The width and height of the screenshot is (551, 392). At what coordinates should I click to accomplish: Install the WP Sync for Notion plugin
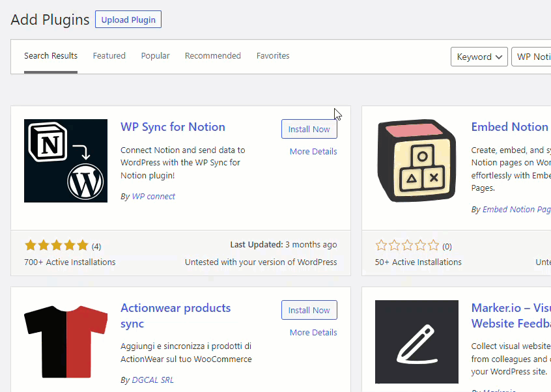[x=309, y=129]
